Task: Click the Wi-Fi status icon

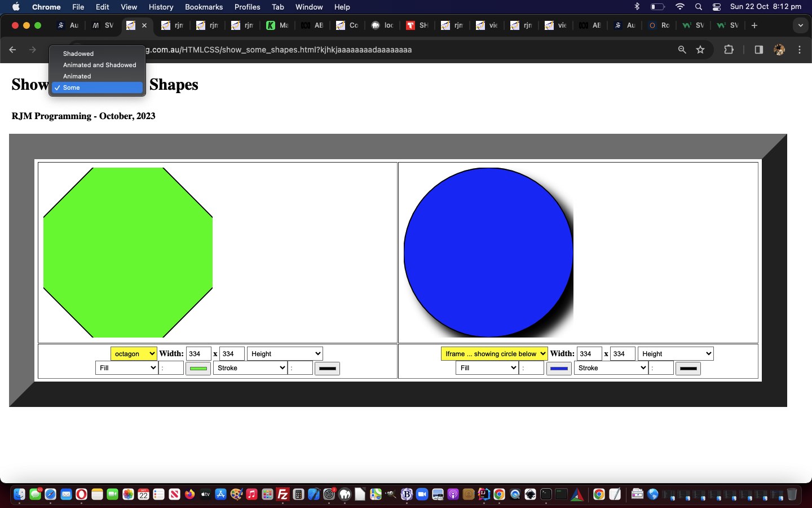Action: coord(680,7)
